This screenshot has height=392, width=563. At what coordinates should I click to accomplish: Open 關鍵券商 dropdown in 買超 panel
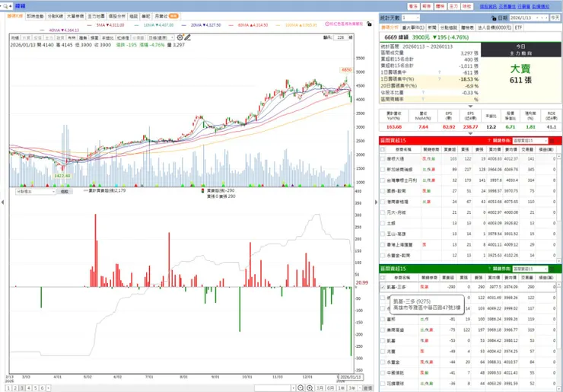pos(530,141)
